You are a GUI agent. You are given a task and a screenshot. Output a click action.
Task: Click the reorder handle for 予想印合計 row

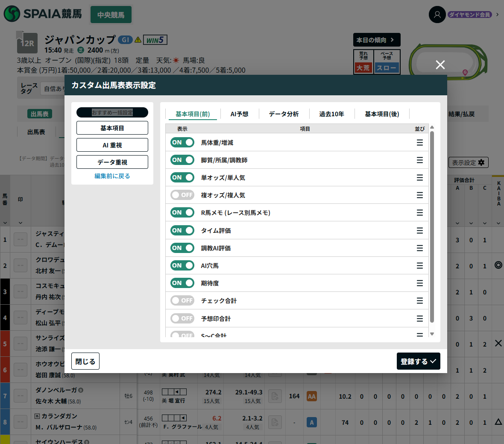coord(419,319)
